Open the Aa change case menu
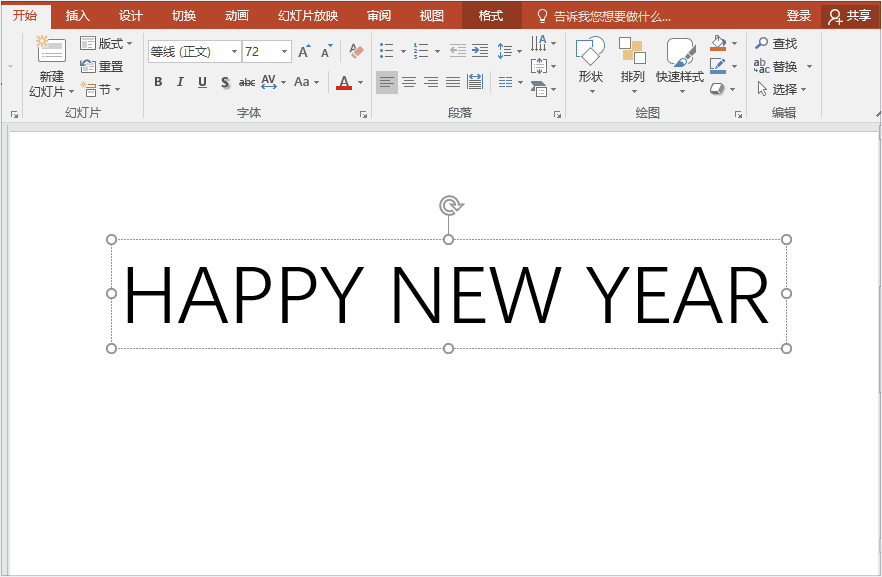 click(307, 82)
